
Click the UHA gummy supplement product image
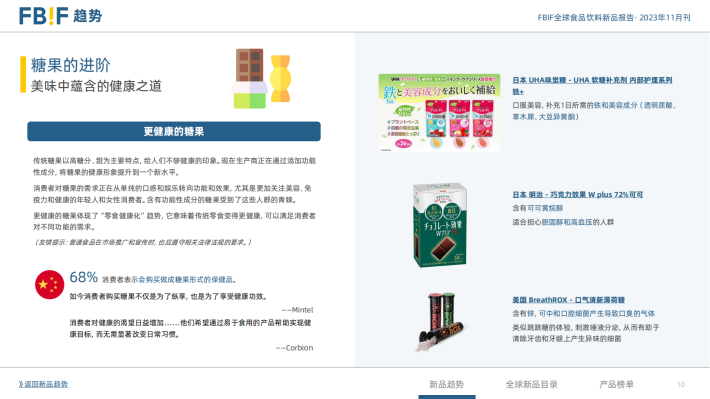tap(439, 113)
